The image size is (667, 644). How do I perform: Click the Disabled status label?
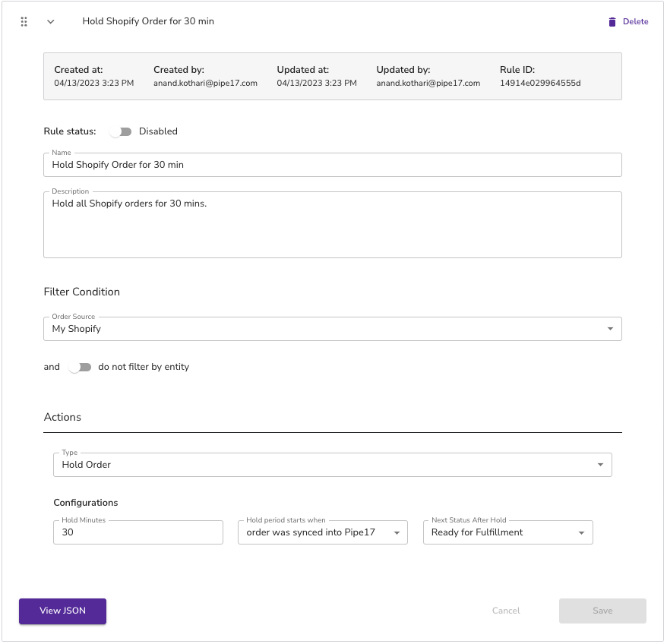(x=158, y=131)
